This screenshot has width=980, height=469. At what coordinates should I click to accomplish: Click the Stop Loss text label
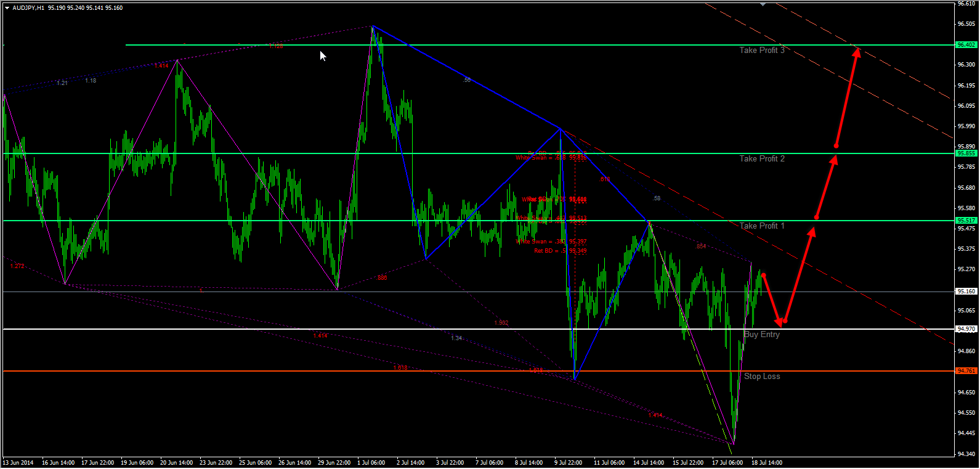[762, 377]
